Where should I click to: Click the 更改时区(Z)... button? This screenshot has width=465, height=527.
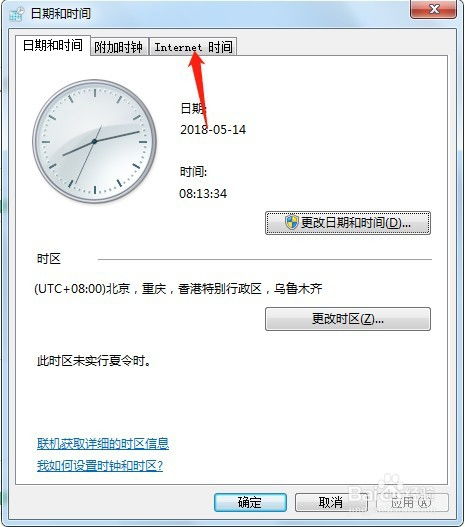point(348,319)
